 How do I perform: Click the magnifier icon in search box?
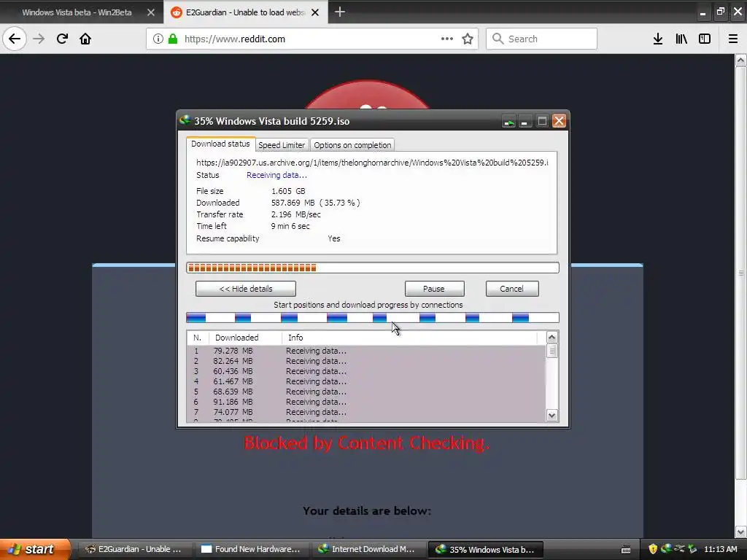498,39
